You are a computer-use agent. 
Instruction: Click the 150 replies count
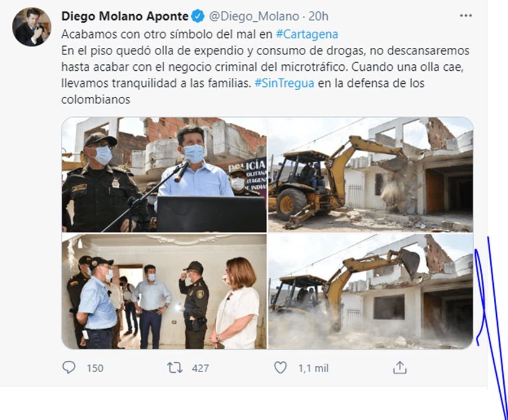(x=95, y=368)
